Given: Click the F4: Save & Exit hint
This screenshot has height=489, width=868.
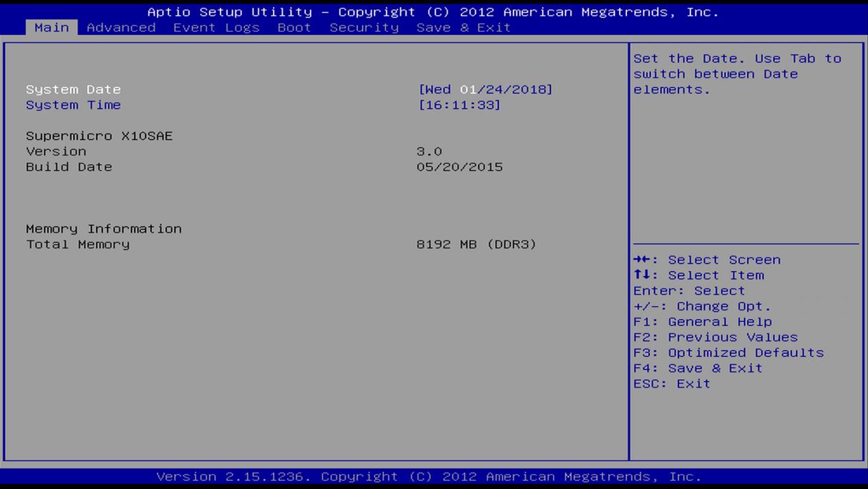Looking at the screenshot, I should 698,368.
